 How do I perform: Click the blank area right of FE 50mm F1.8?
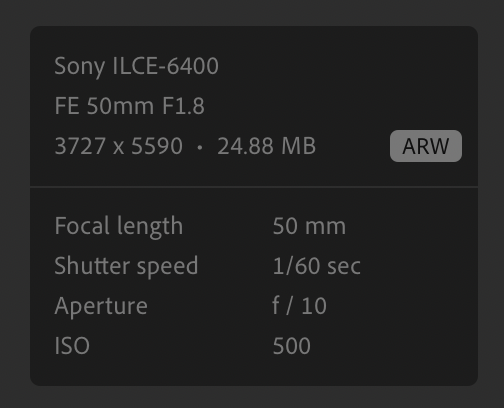click(337, 106)
